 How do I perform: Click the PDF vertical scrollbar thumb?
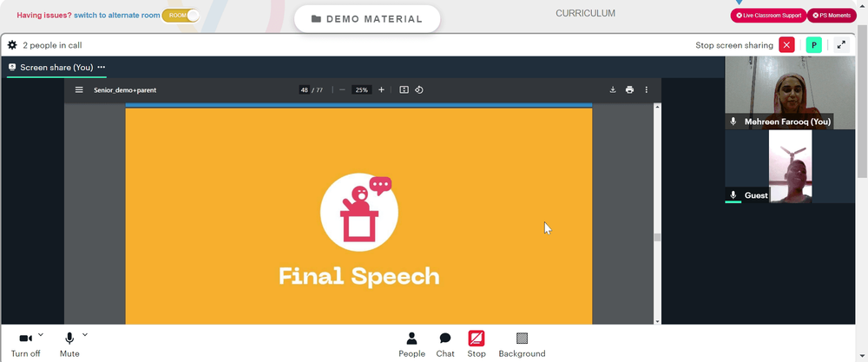657,237
